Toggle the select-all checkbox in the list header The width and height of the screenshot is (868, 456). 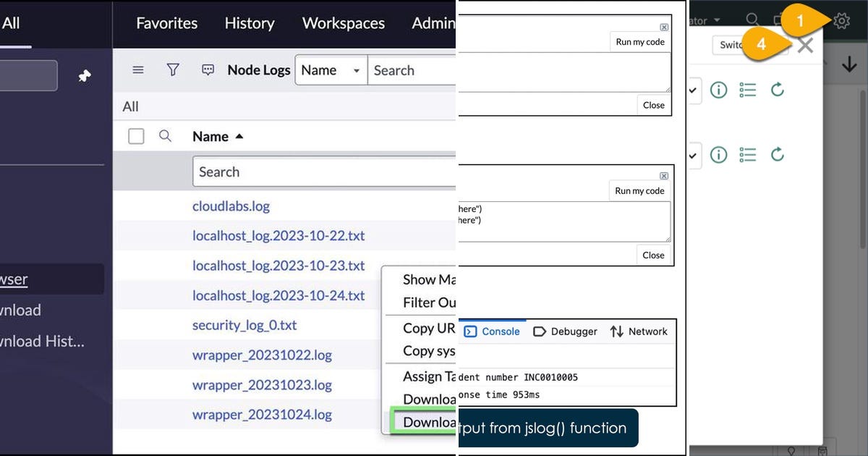coord(136,136)
